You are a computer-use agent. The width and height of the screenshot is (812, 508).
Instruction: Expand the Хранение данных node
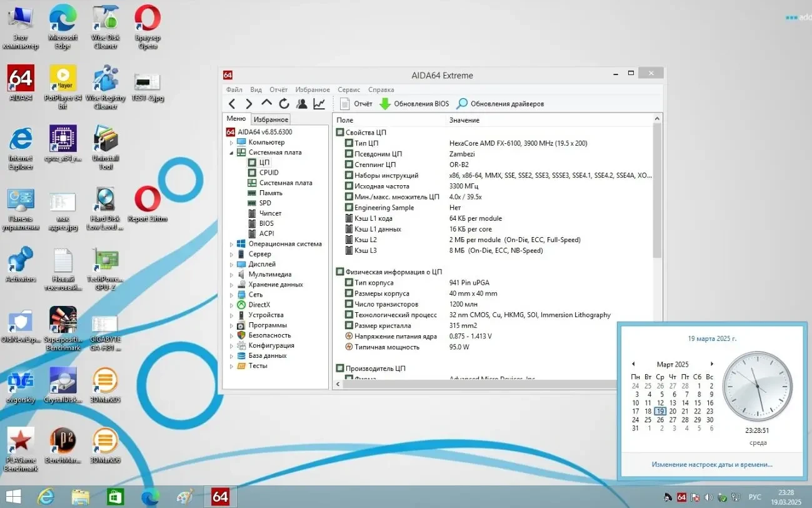point(231,285)
